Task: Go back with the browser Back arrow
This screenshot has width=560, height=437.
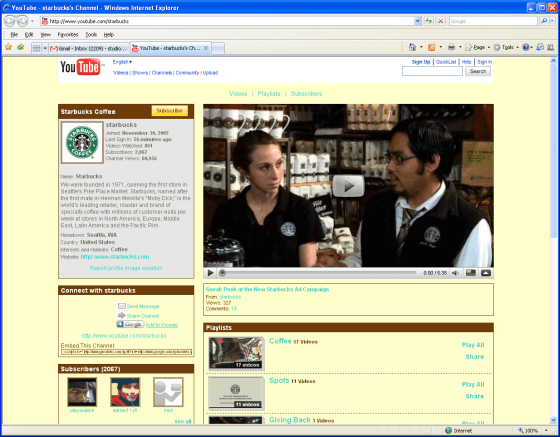Action: coord(10,21)
